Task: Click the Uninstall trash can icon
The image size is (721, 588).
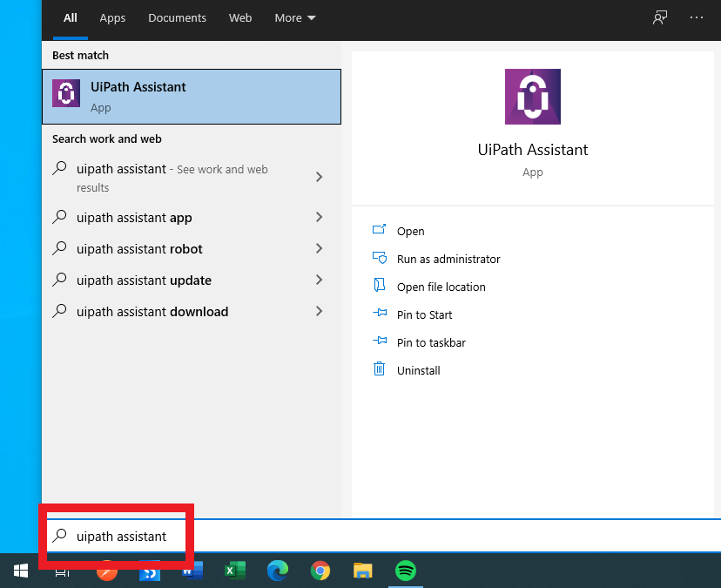Action: pyautogui.click(x=379, y=368)
